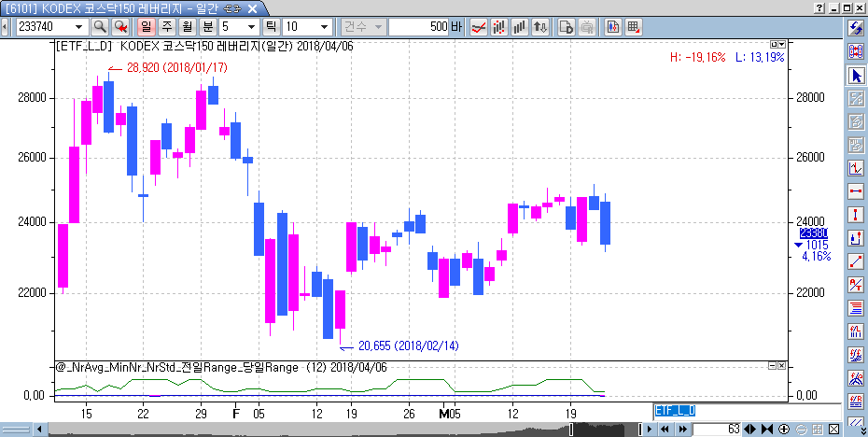The height and width of the screenshot is (437, 868).
Task: Select the vertical line drawing tool
Action: 855,215
